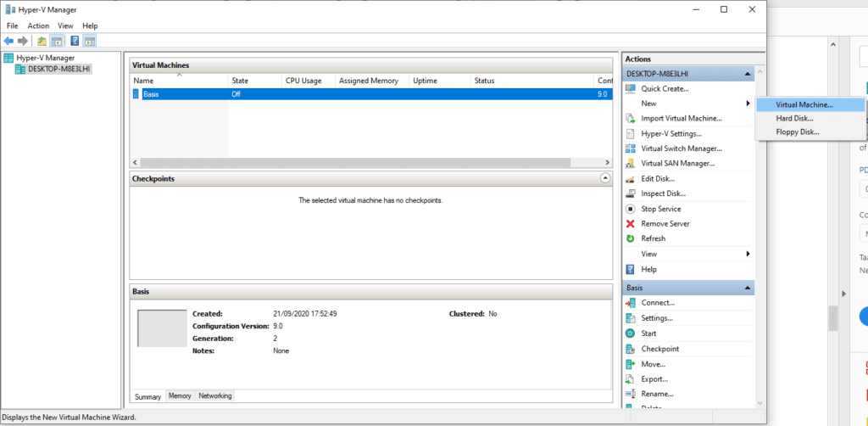Click the background window's vertical scrollbar thumb
868x426 pixels.
[832, 318]
